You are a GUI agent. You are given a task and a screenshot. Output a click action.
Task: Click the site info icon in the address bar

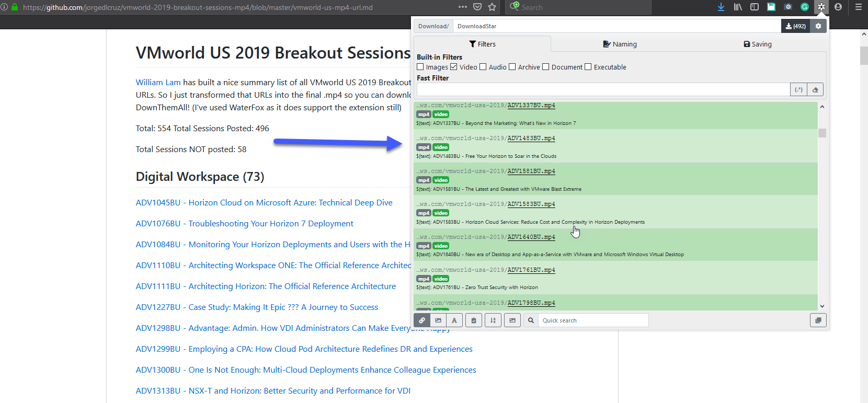pos(4,7)
